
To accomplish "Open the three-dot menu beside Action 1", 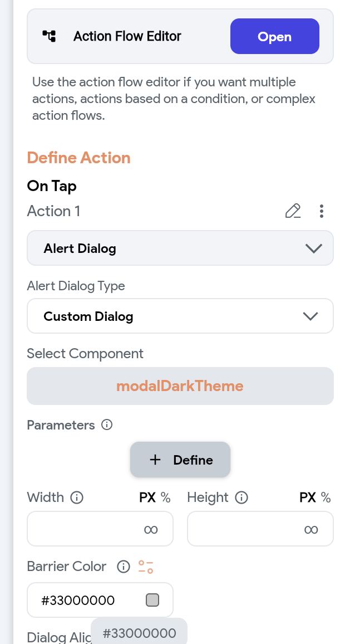I will pos(322,211).
